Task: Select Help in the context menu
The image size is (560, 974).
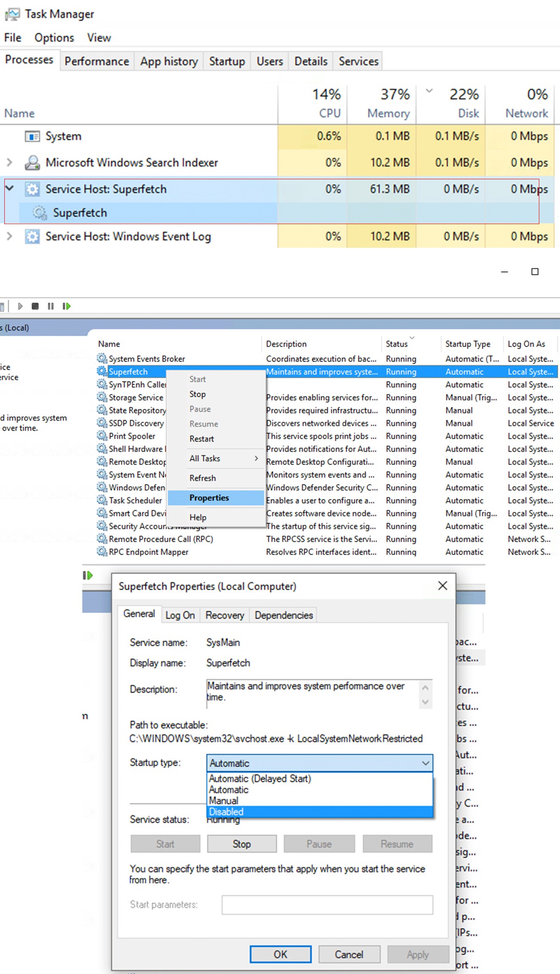Action: point(215,518)
